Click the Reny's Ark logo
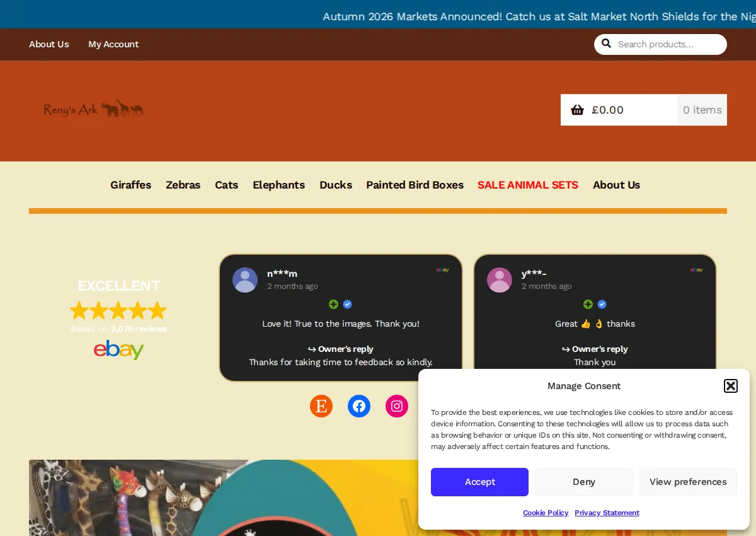The image size is (756, 536). pos(94,109)
